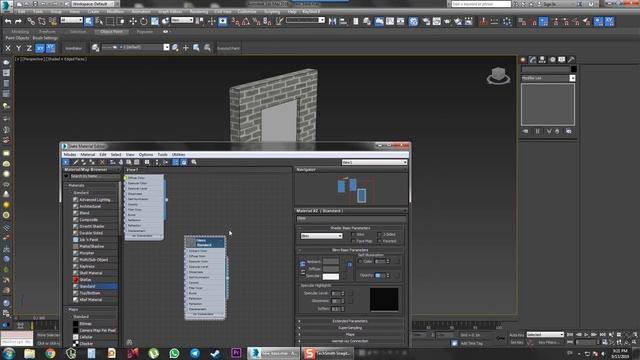
Task: Click the Mirror tool icon
Action: (x=333, y=21)
